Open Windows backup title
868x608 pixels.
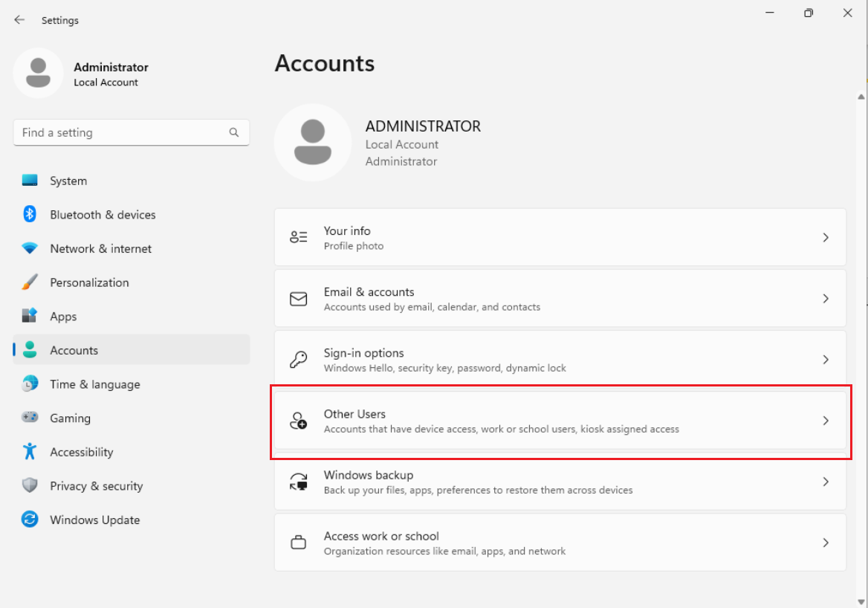coord(368,474)
